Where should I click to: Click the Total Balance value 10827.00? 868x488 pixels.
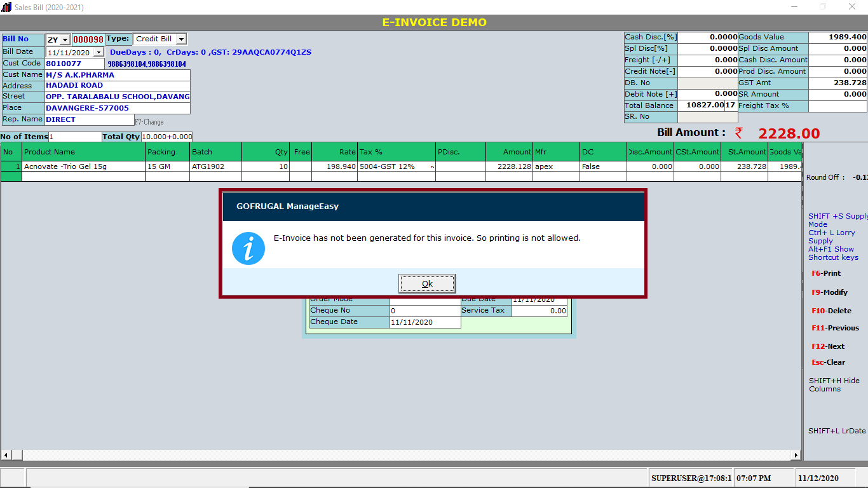click(x=701, y=105)
